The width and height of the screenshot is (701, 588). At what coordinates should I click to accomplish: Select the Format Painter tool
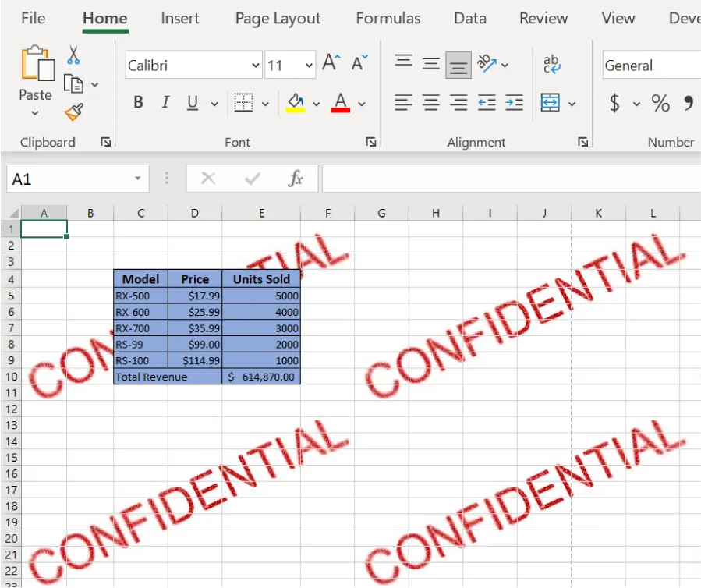click(73, 112)
